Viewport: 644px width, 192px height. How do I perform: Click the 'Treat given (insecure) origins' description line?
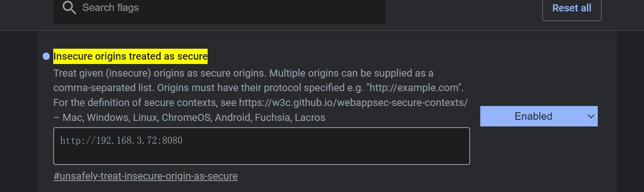[x=243, y=73]
